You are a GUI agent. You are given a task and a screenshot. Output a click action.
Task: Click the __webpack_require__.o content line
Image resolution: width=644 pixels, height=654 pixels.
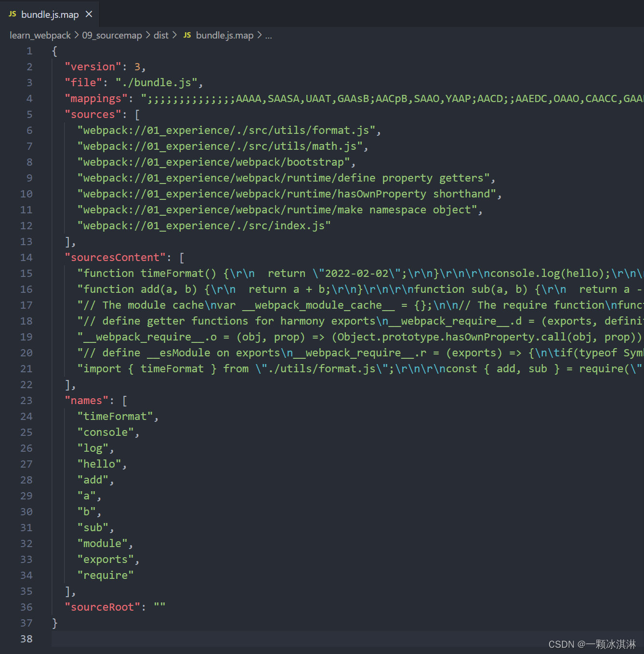click(x=360, y=337)
